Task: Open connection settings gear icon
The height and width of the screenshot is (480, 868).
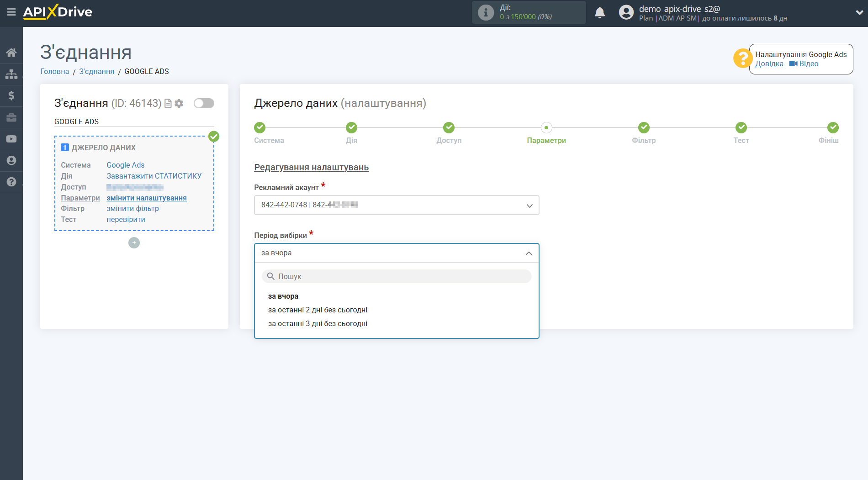Action: click(179, 104)
